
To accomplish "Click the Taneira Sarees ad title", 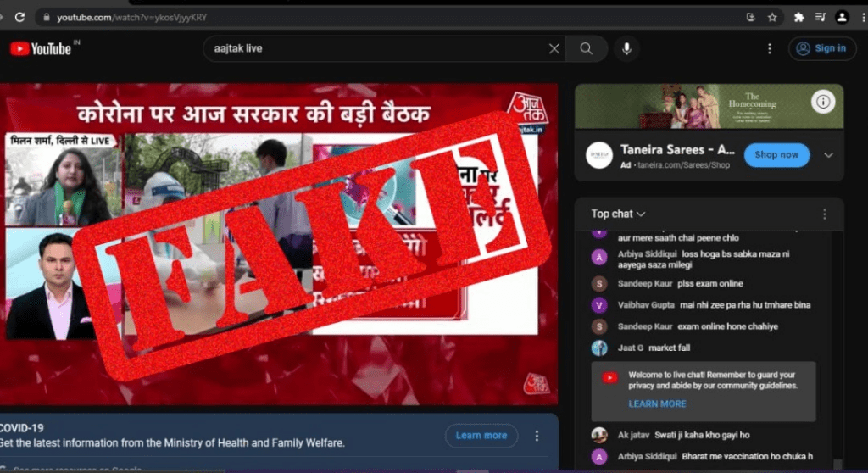I will 677,149.
